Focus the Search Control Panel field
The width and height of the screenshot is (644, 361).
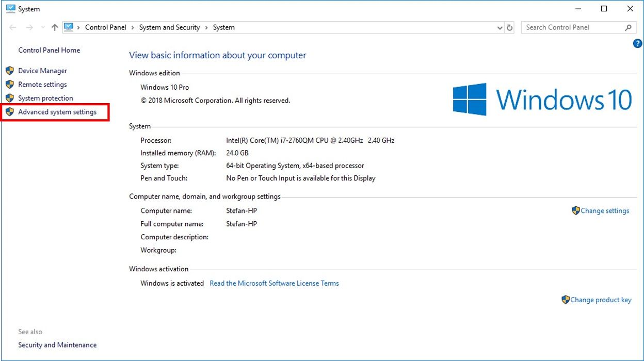(570, 28)
